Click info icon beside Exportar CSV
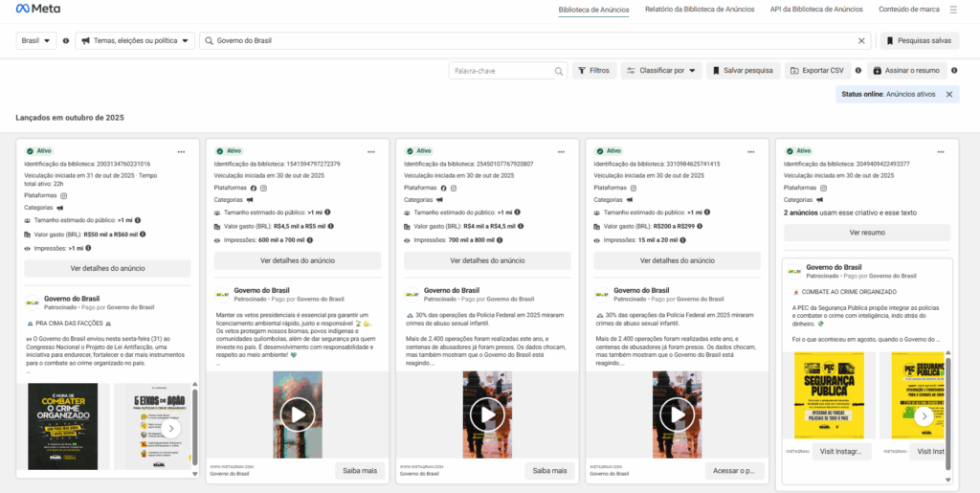The height and width of the screenshot is (493, 980). (x=858, y=71)
